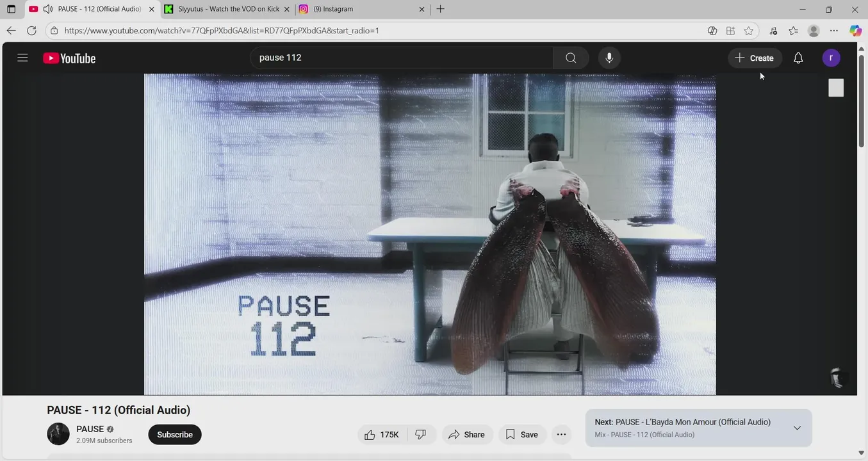The image size is (868, 461).
Task: Open a new browser tab
Action: click(440, 9)
